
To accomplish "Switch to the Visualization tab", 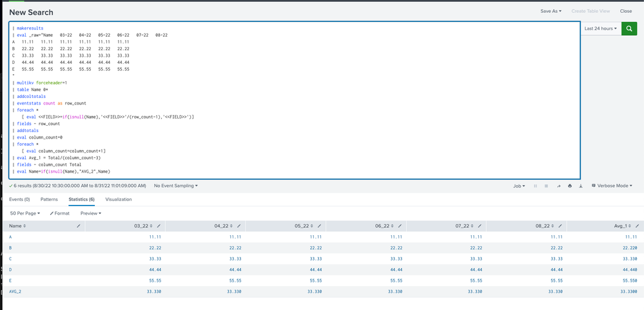I will [118, 199].
